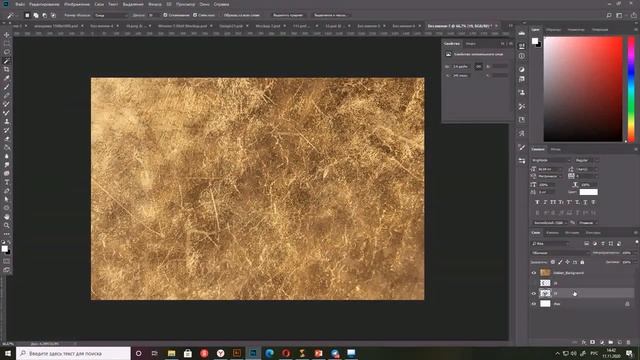The height and width of the screenshot is (360, 640).
Task: Open the Изображение menu
Action: [x=77, y=4]
